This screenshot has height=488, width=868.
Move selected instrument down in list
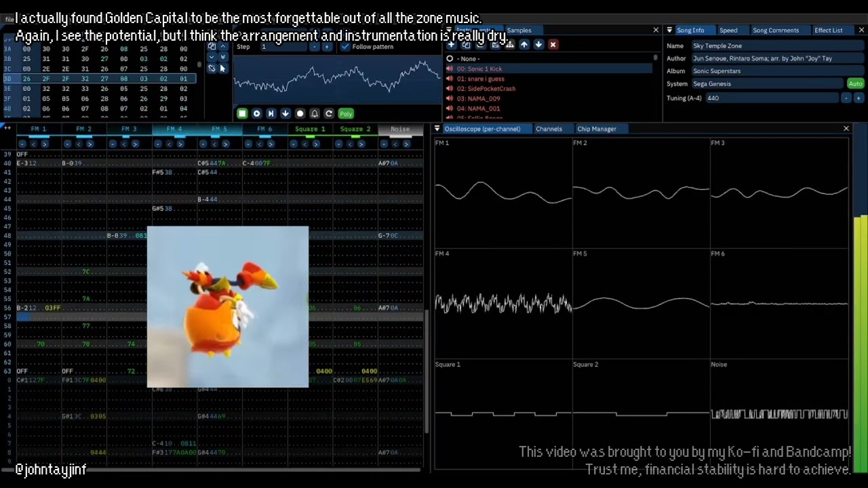(538, 45)
